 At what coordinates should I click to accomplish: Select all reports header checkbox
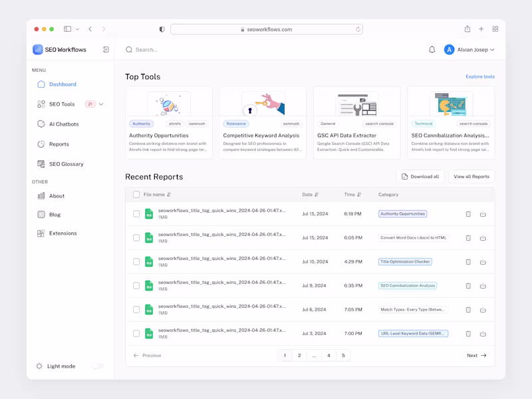coord(136,194)
